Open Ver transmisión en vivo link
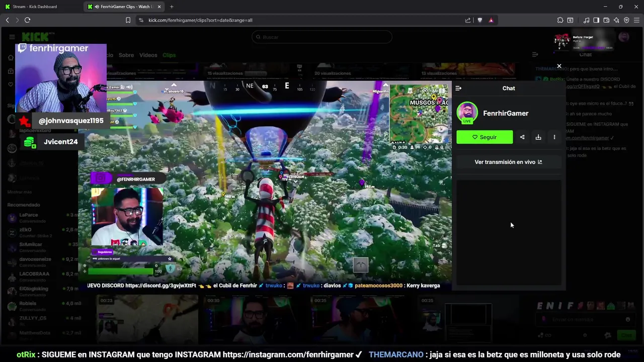This screenshot has height=362, width=644. tap(509, 162)
